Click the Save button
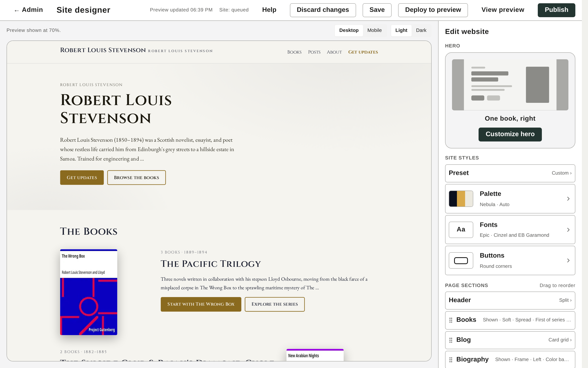This screenshot has height=368, width=588. point(377,10)
